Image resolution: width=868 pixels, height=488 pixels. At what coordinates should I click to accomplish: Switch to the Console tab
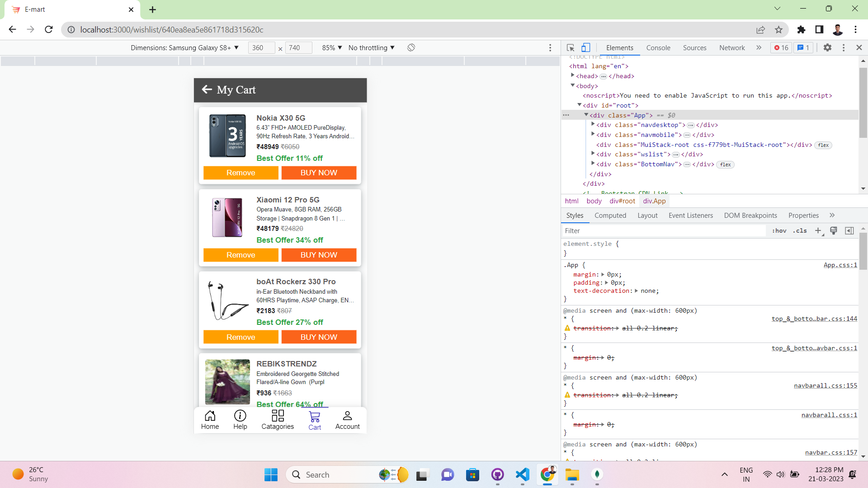click(x=658, y=47)
